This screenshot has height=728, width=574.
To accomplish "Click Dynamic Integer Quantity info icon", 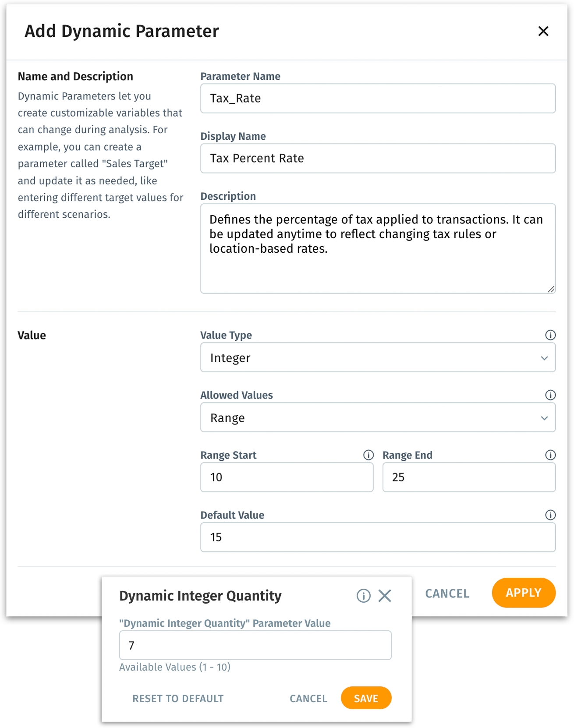I will point(363,596).
